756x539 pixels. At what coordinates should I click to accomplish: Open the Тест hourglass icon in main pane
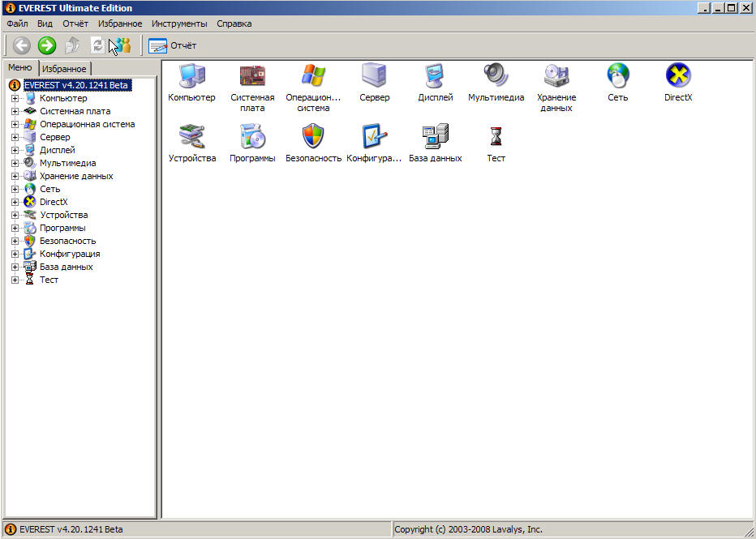[x=496, y=136]
